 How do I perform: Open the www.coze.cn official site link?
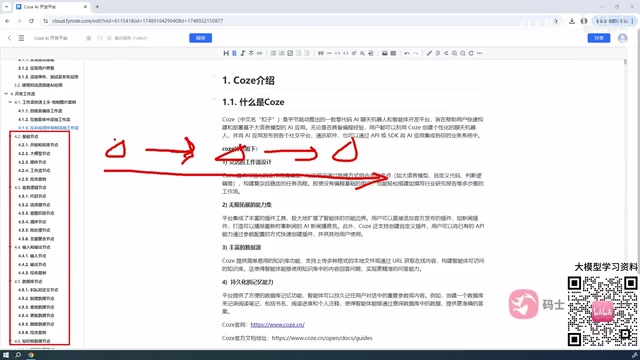(278, 325)
